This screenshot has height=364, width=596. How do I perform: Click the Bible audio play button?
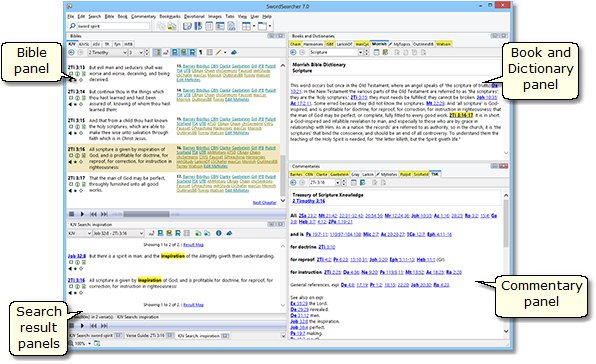click(82, 214)
